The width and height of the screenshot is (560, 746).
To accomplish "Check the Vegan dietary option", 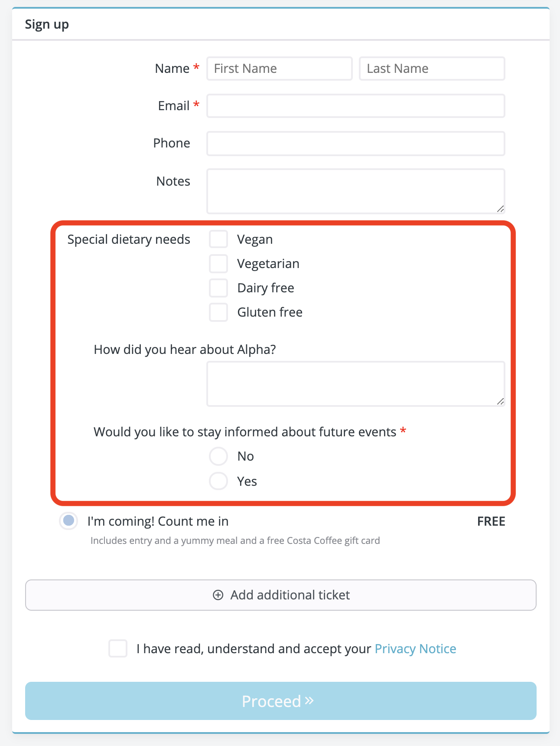I will click(x=218, y=239).
